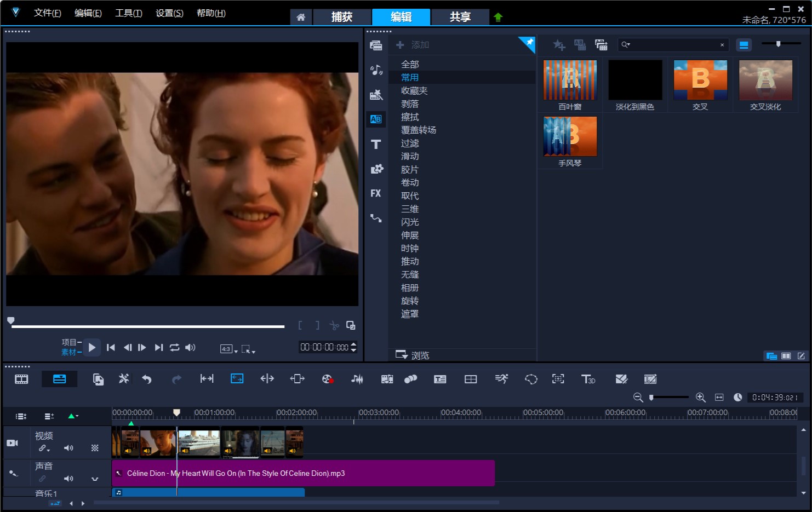Click the scissors split clip icon

click(334, 325)
